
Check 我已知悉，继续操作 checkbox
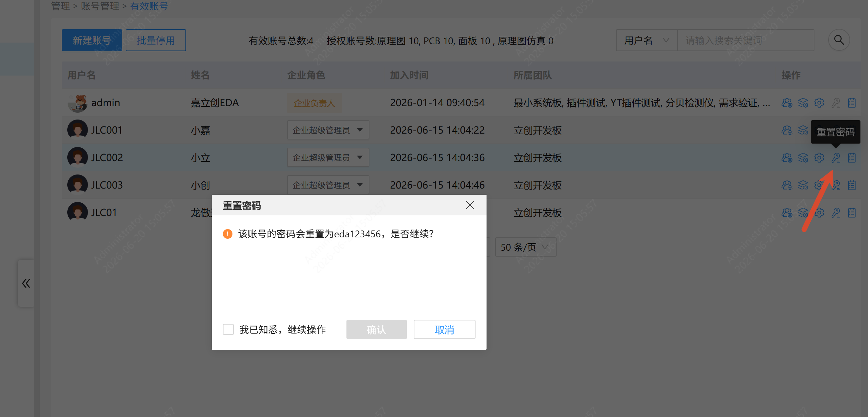pyautogui.click(x=228, y=329)
